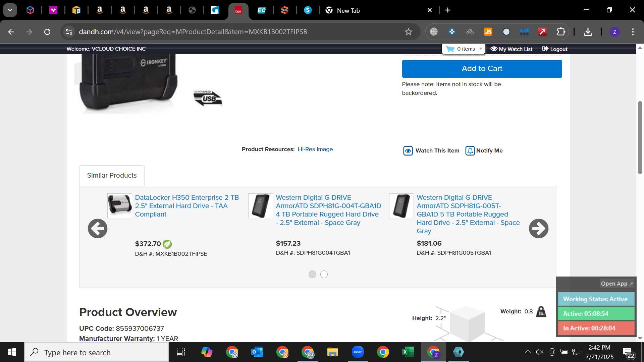
Task: Toggle Watch This Item eye icon
Action: pyautogui.click(x=408, y=151)
